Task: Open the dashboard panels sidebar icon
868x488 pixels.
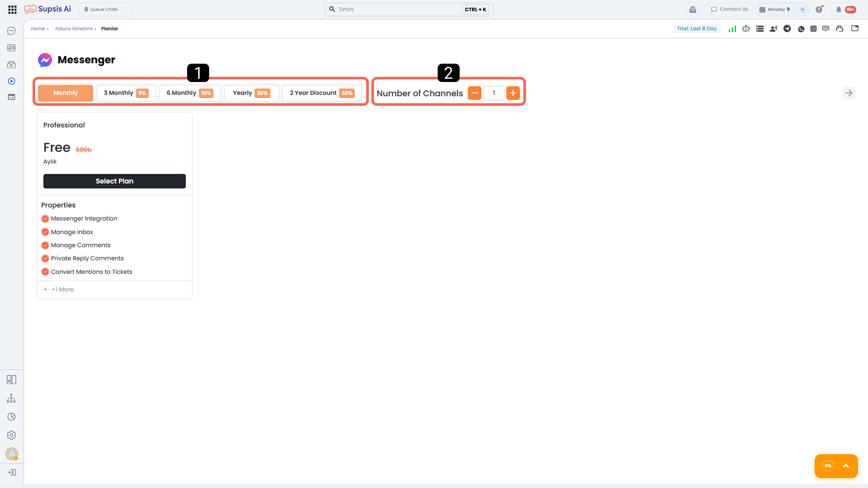Action: pos(11,380)
